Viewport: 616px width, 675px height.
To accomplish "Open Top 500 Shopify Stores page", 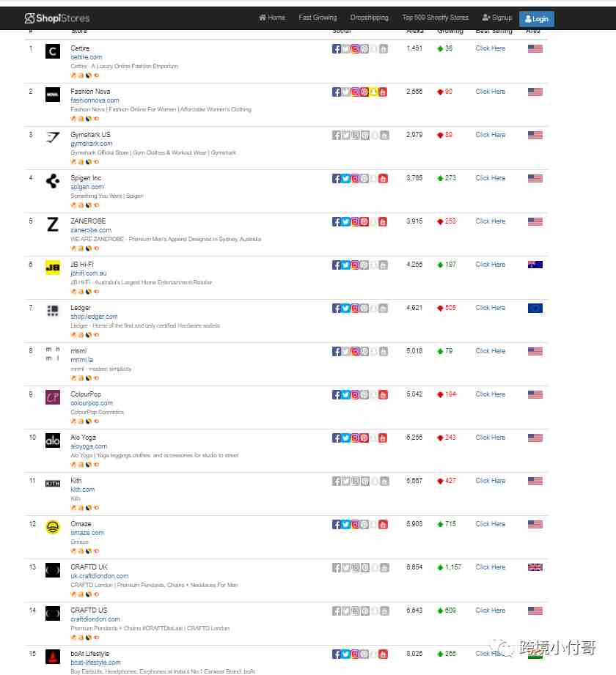I will [x=435, y=18].
